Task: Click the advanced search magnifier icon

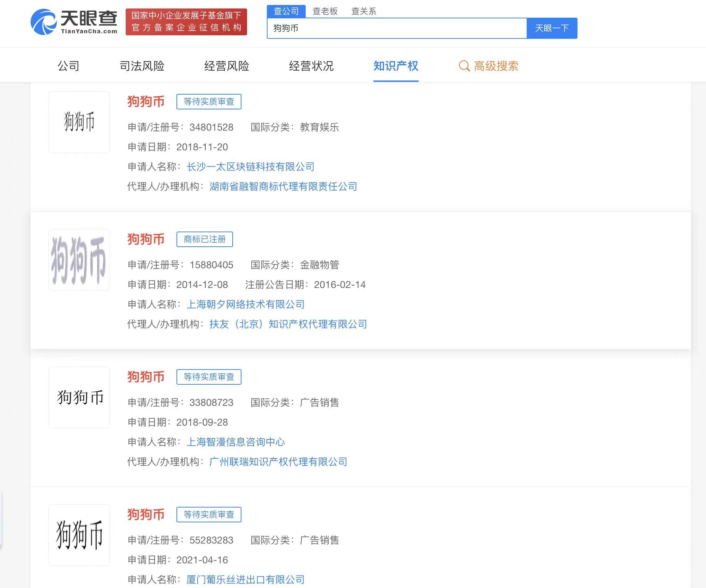Action: 464,66
